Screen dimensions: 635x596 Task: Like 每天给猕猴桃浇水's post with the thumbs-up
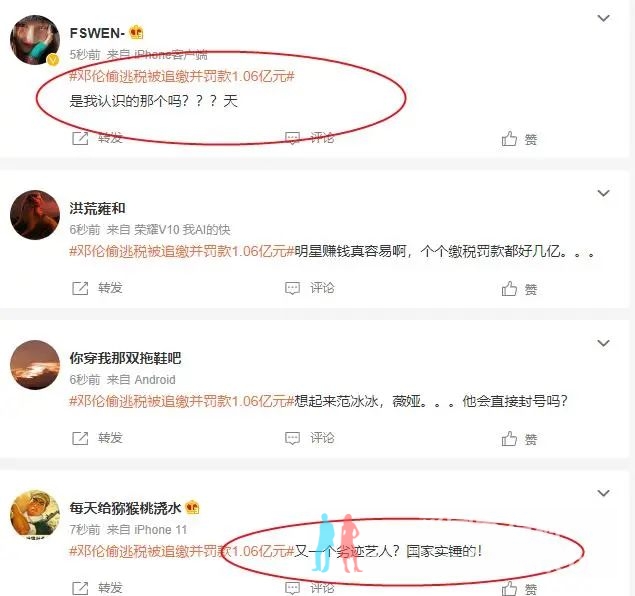pos(509,588)
